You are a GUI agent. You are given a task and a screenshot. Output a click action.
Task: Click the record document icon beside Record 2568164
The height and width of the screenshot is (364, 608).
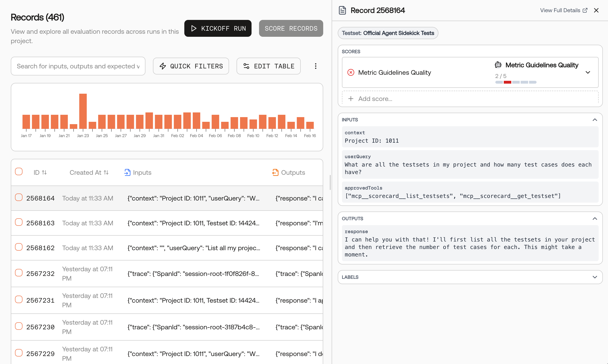point(342,10)
